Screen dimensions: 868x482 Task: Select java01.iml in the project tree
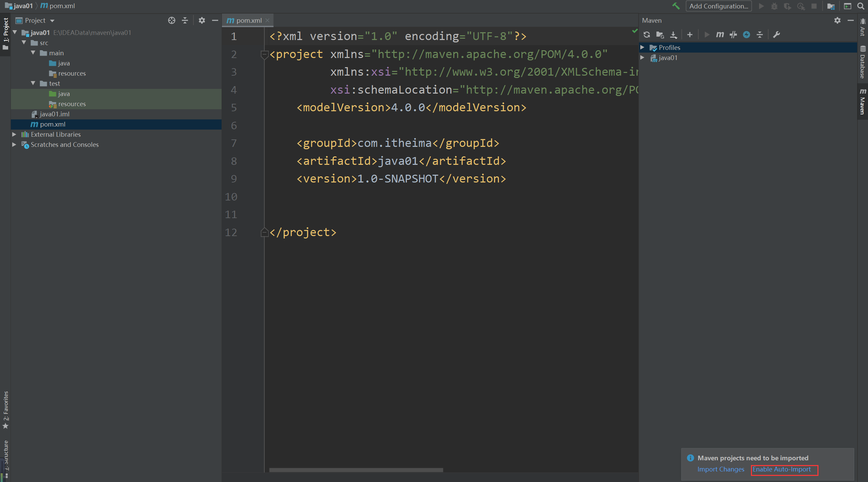coord(54,114)
